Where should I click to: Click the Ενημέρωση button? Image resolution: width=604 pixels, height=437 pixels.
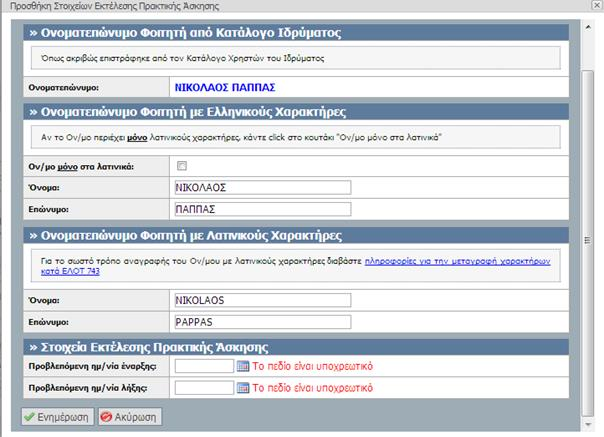click(57, 417)
